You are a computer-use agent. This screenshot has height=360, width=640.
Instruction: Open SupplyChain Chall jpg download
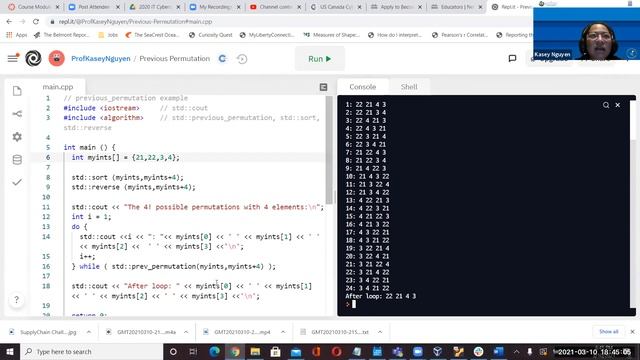point(43,332)
